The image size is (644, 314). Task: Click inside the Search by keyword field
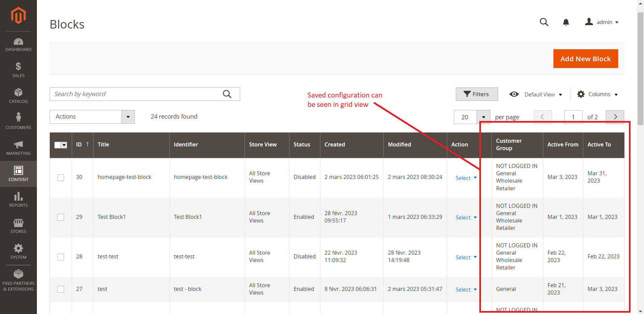tap(134, 94)
